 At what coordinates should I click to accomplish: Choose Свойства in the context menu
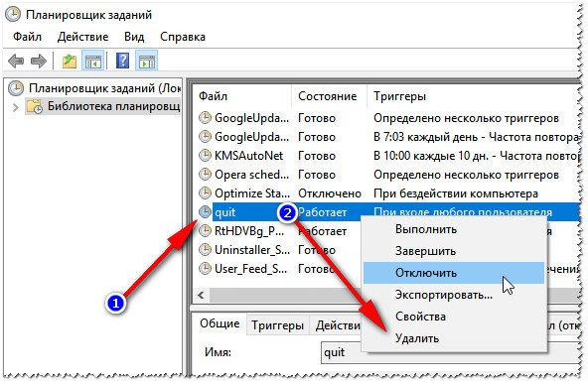(454, 317)
